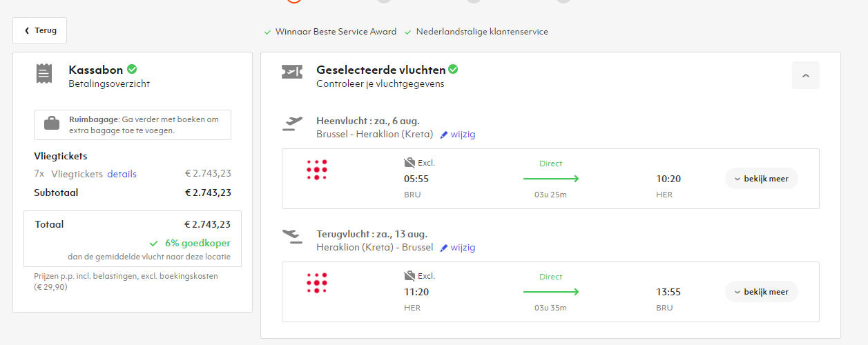Image resolution: width=868 pixels, height=345 pixels.
Task: Click no-baggage Excl. icon on 05:55 flight
Action: coord(409,163)
